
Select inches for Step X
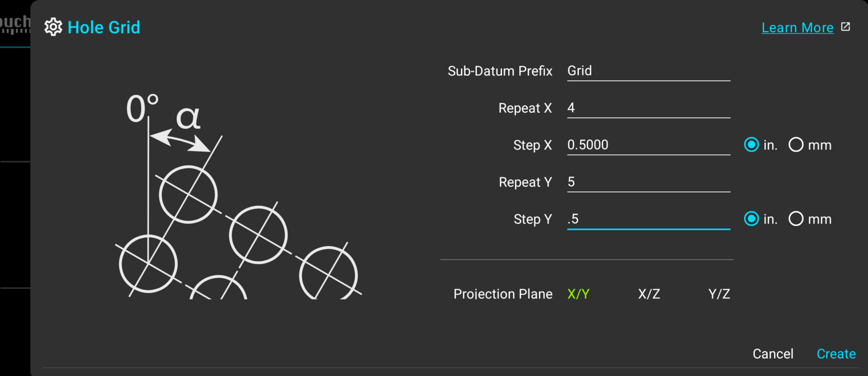click(751, 145)
